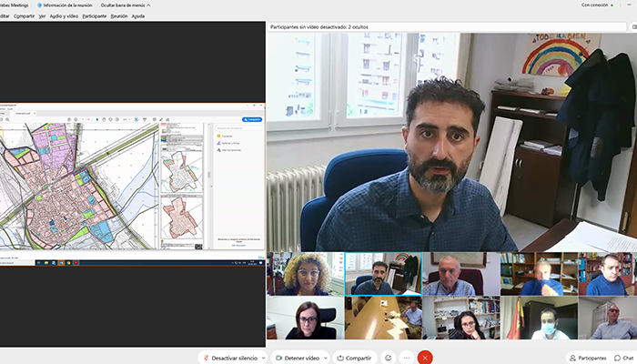637x364 pixels.
Task: Open the Chat panel
Action: coord(627,358)
